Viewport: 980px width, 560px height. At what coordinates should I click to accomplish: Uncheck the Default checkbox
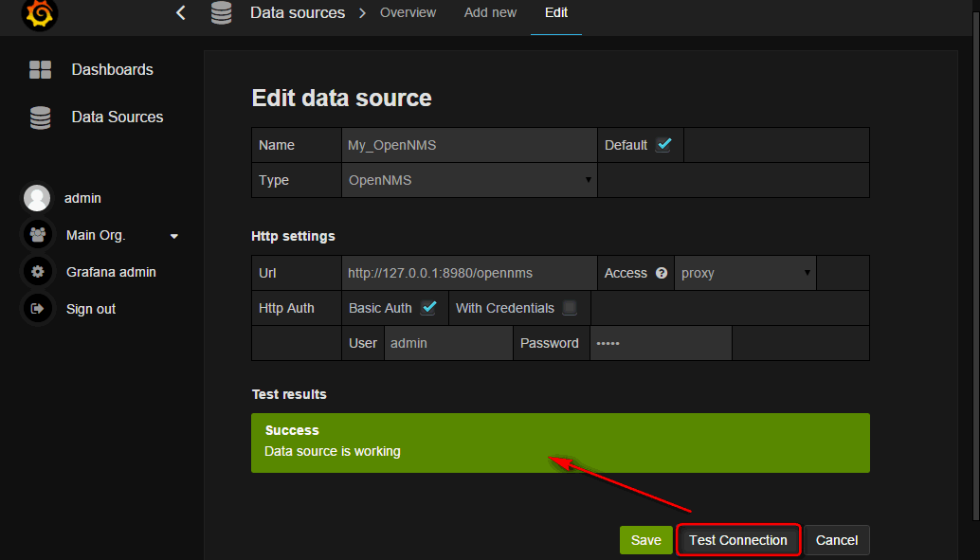tap(663, 145)
